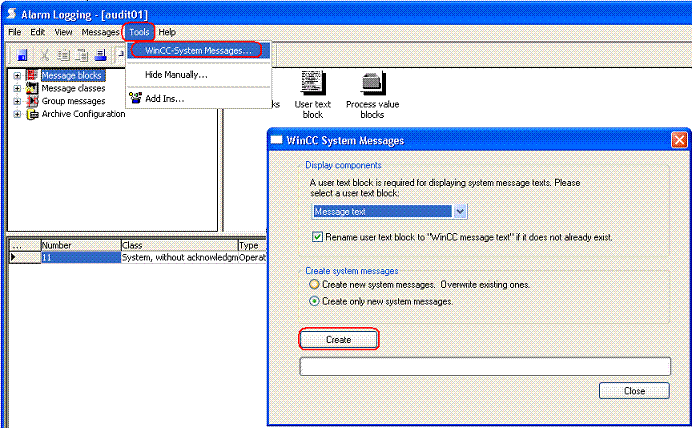692x428 pixels.
Task: Click the Group messages tree icon
Action: coord(32,101)
